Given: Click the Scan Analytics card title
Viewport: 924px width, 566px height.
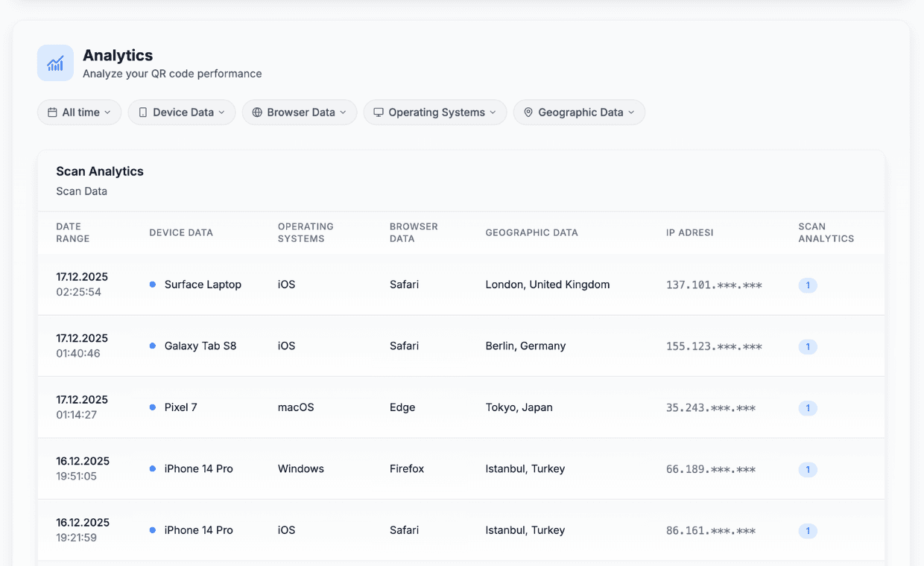Looking at the screenshot, I should tap(100, 171).
